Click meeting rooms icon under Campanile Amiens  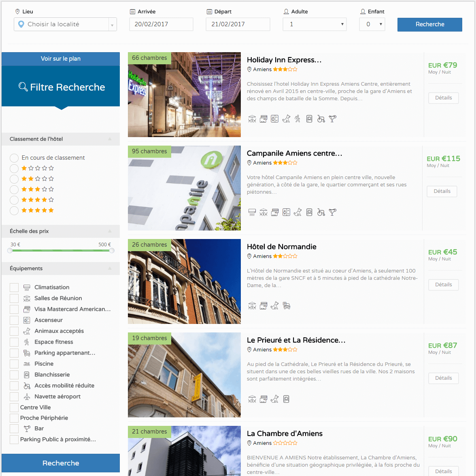tap(263, 212)
